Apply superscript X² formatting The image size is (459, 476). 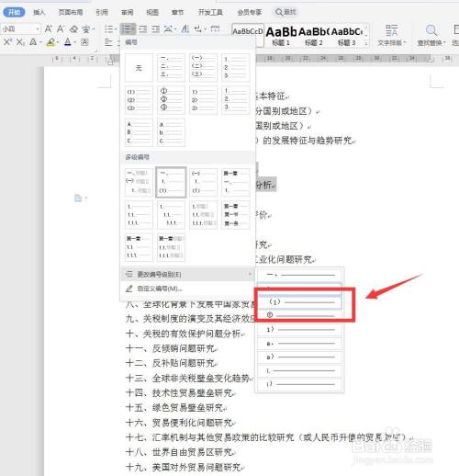click(x=7, y=42)
